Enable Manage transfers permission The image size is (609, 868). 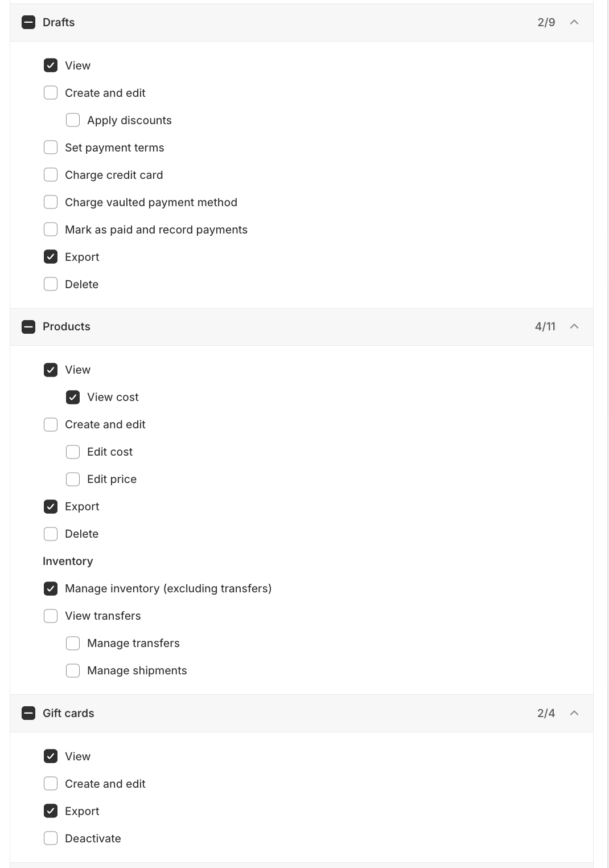(72, 643)
